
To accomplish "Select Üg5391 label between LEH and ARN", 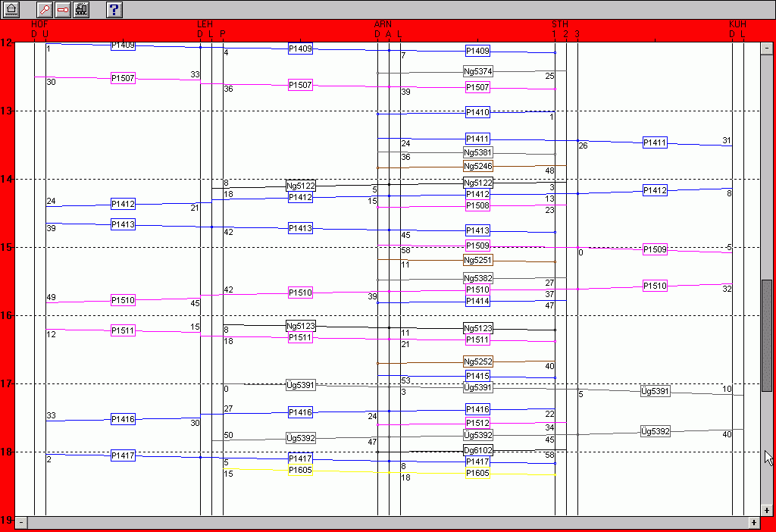I will [300, 385].
